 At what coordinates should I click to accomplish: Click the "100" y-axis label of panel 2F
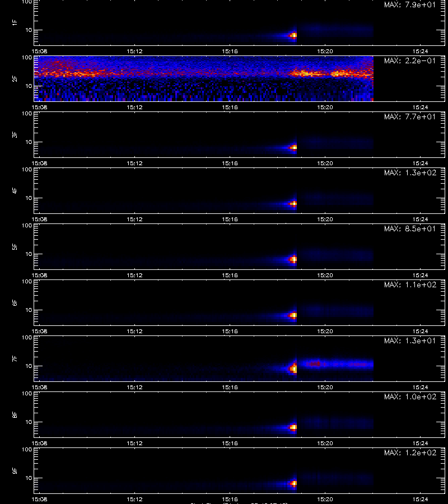coord(27,58)
